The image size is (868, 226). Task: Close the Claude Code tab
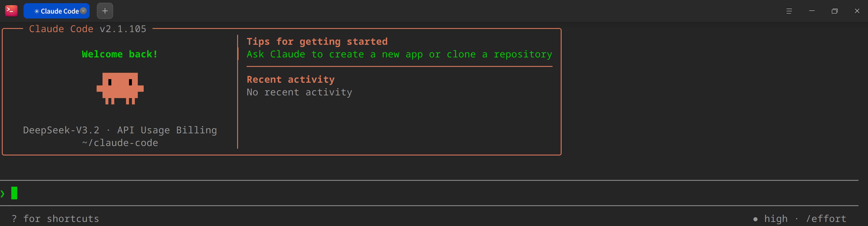point(83,11)
